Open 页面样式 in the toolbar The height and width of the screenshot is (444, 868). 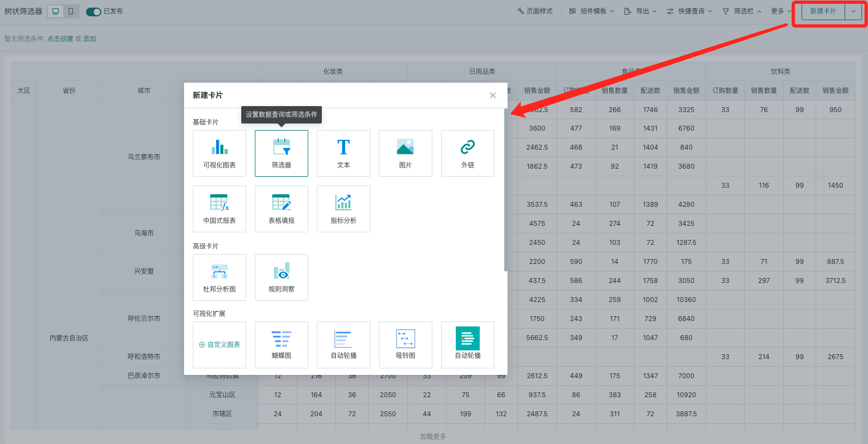click(x=535, y=11)
